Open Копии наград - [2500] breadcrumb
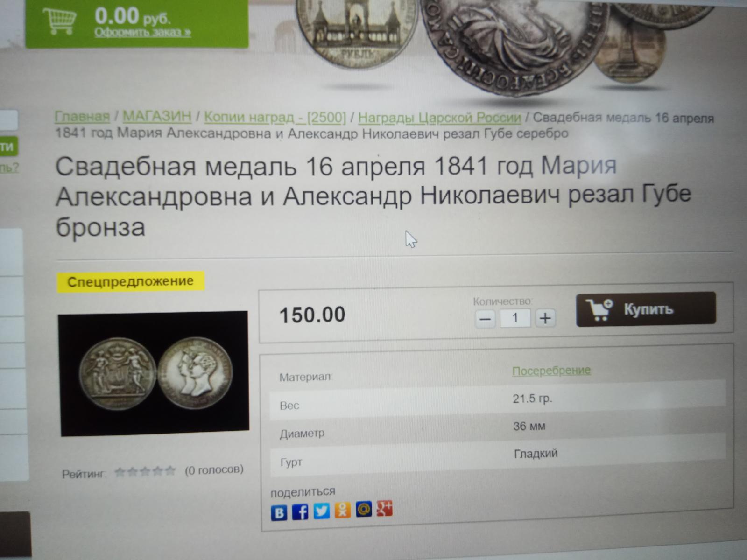 click(275, 117)
